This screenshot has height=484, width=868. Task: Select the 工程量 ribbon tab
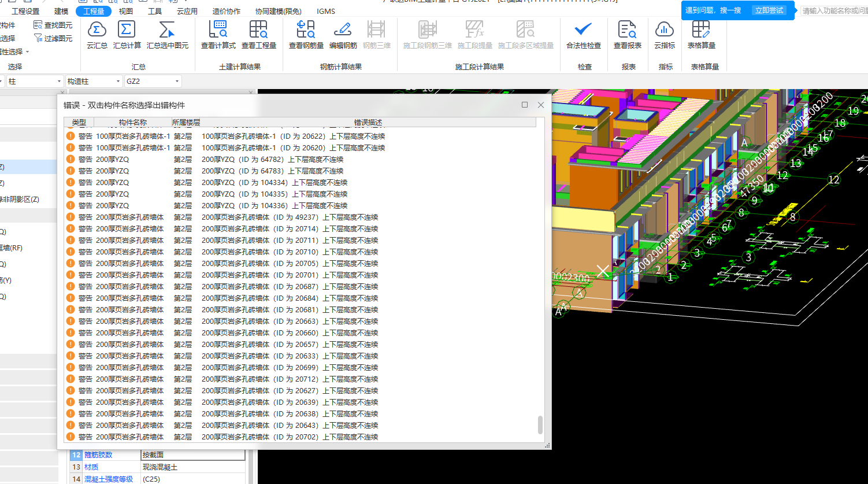point(94,11)
